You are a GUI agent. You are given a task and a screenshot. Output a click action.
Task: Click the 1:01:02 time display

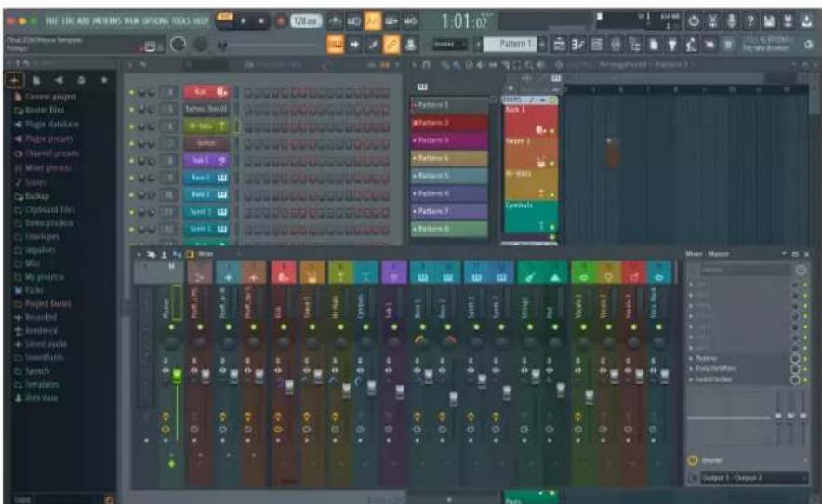point(465,21)
